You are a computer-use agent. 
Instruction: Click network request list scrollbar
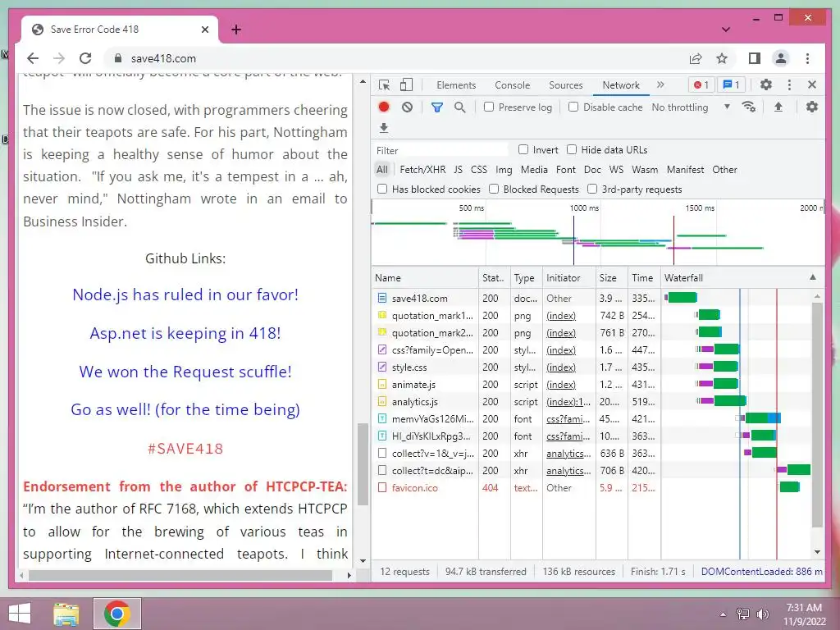(817, 414)
